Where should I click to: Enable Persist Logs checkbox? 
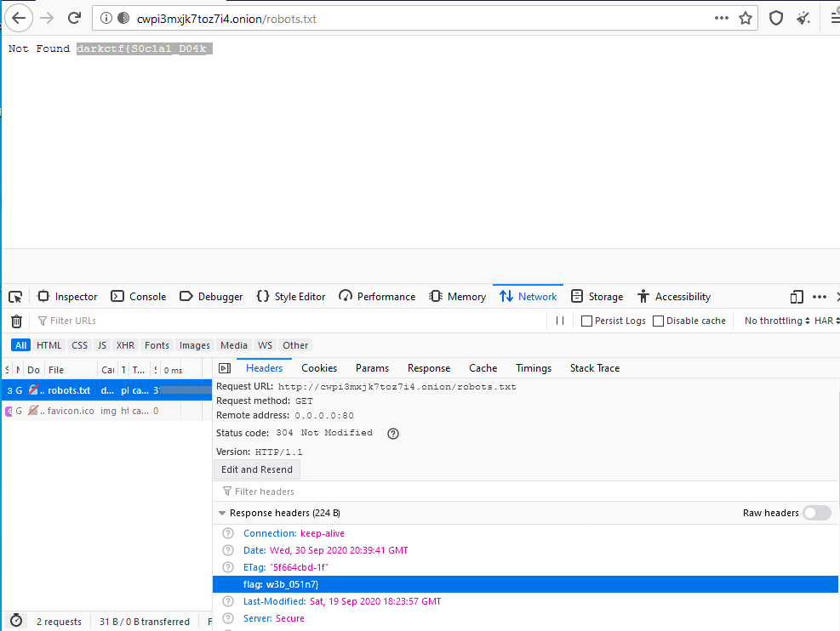point(586,321)
